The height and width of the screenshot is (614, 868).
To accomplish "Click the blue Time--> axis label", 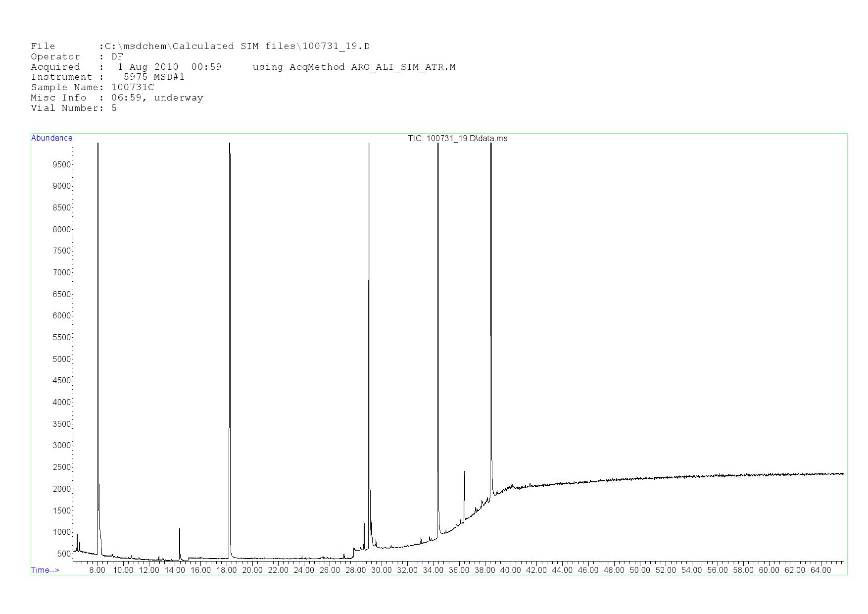I will click(45, 570).
